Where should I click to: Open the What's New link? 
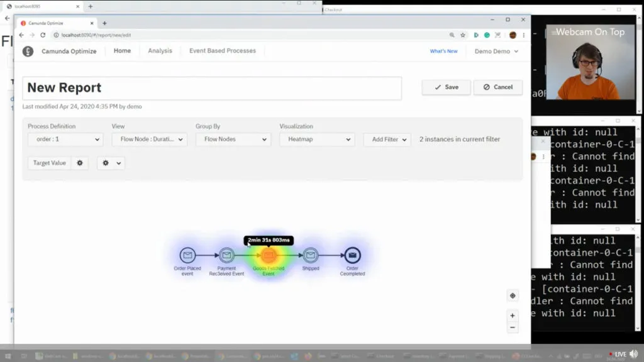click(x=443, y=52)
